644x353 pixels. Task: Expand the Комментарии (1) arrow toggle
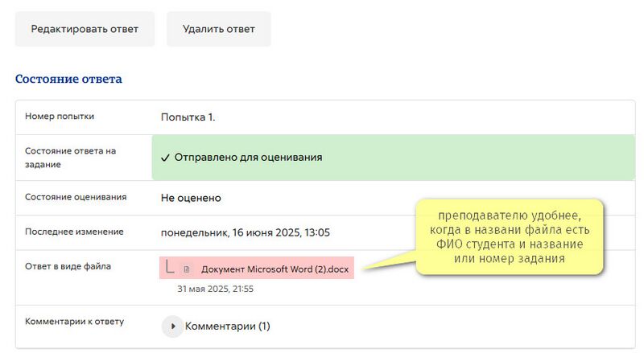click(x=172, y=326)
